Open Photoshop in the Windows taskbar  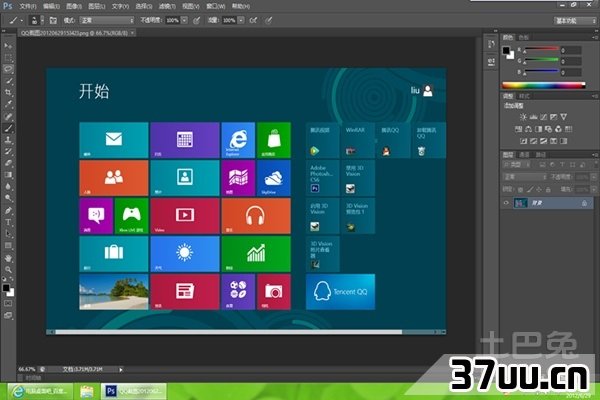[x=134, y=391]
